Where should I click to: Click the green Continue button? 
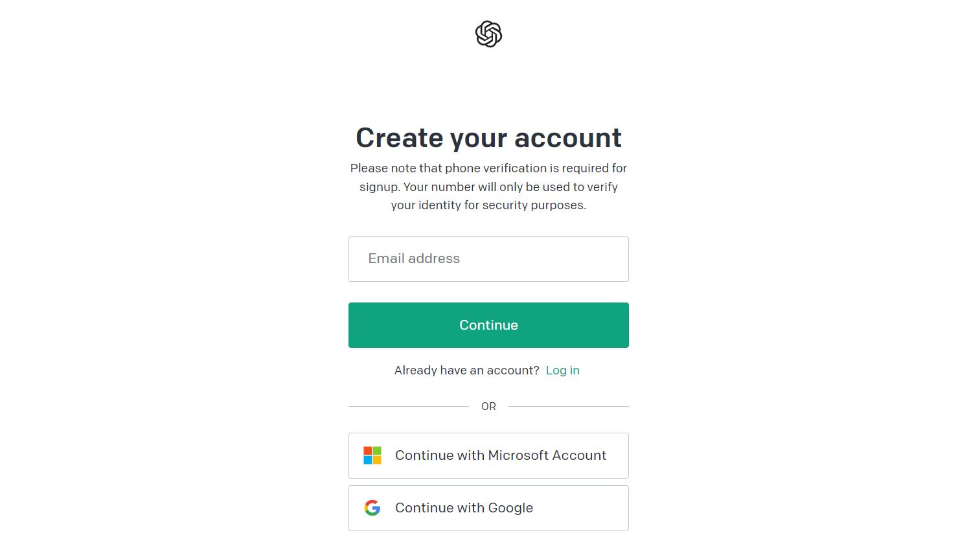click(488, 325)
